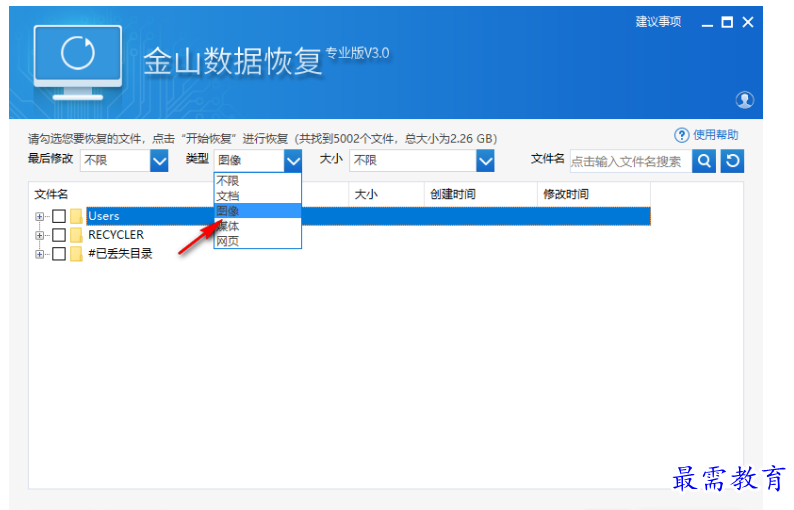Select 图像 in type dropdown list
Image resolution: width=794 pixels, height=510 pixels.
click(x=258, y=211)
